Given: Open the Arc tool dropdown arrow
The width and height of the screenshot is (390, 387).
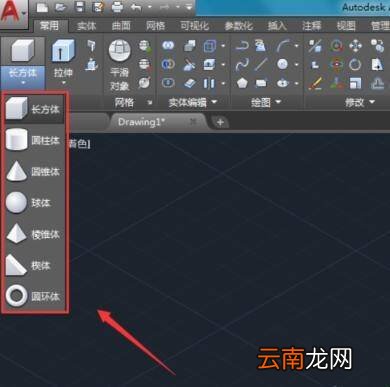Looking at the screenshot, I should point(296,46).
